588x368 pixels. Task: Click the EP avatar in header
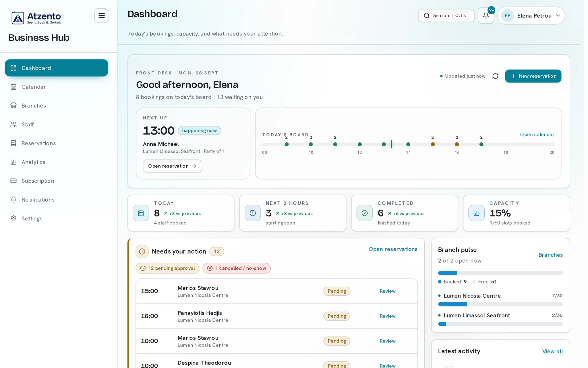point(508,16)
